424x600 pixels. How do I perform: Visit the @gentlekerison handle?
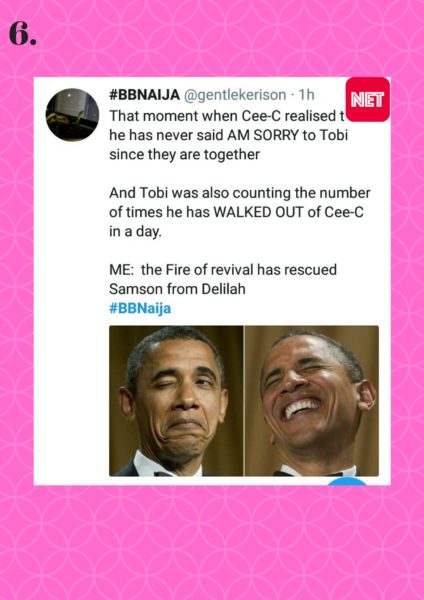coord(235,95)
